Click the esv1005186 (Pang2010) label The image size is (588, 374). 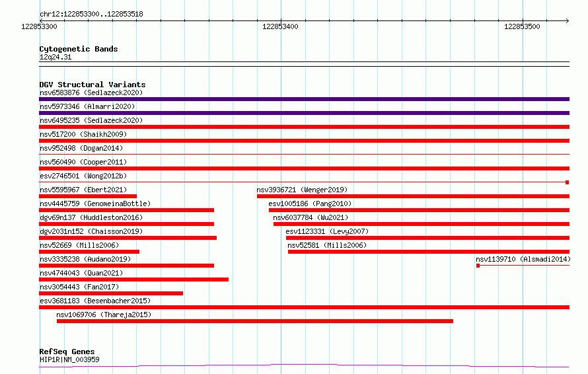click(x=310, y=204)
